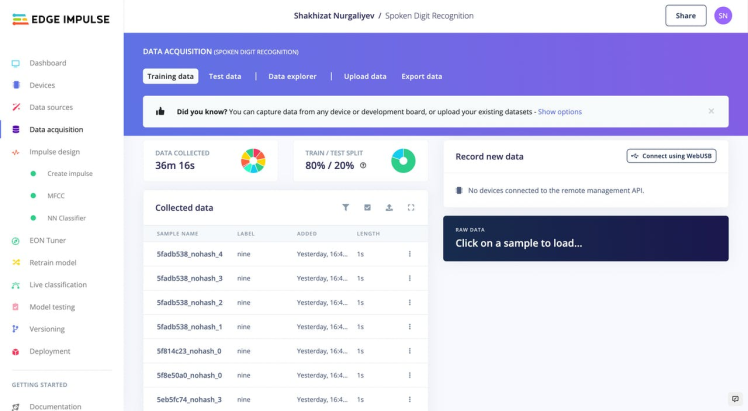Image resolution: width=748 pixels, height=411 pixels.
Task: Click the Devices sidebar icon
Action: tap(16, 85)
